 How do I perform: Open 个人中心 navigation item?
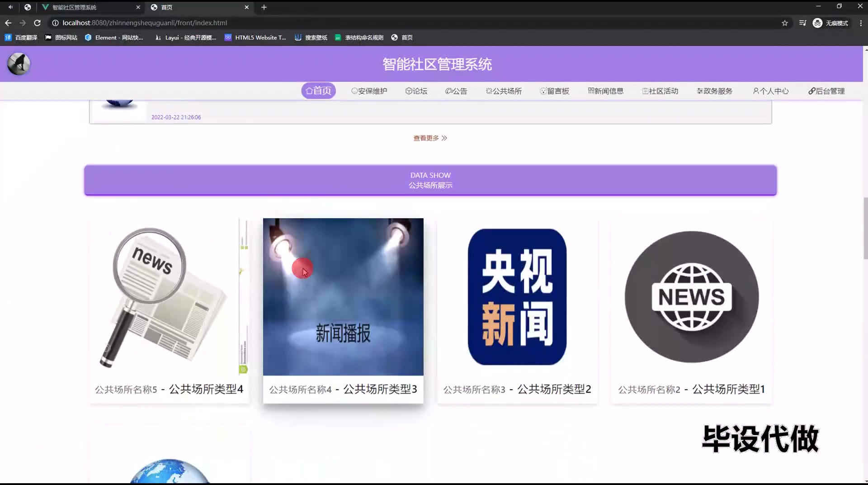coord(770,91)
